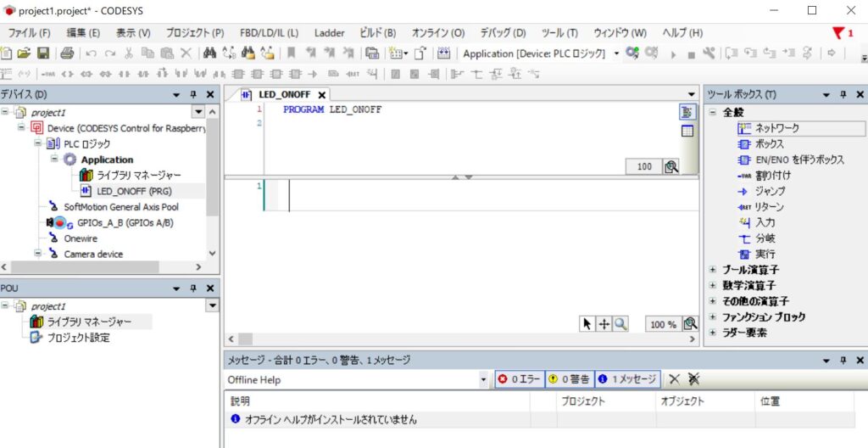Switch declaration editor to tabular view

point(687,131)
